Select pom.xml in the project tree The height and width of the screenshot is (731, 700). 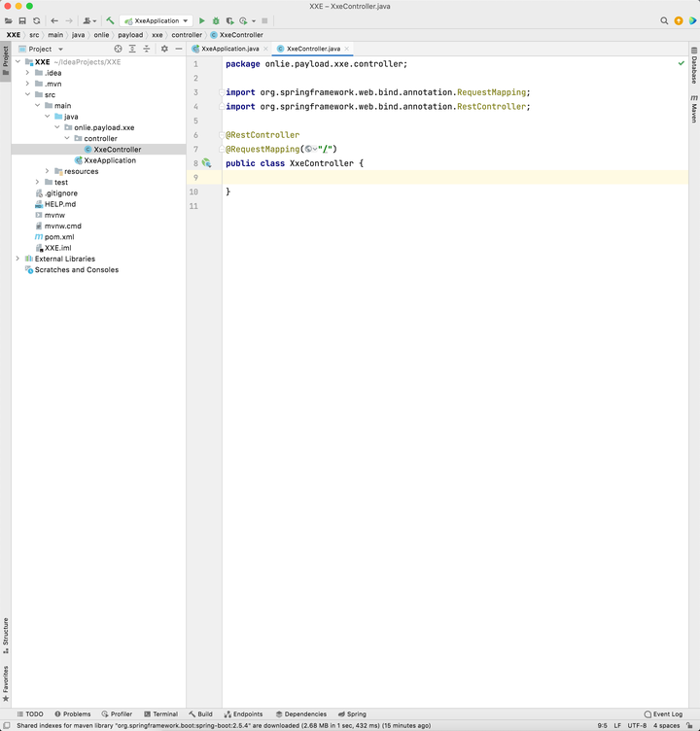[x=58, y=237]
